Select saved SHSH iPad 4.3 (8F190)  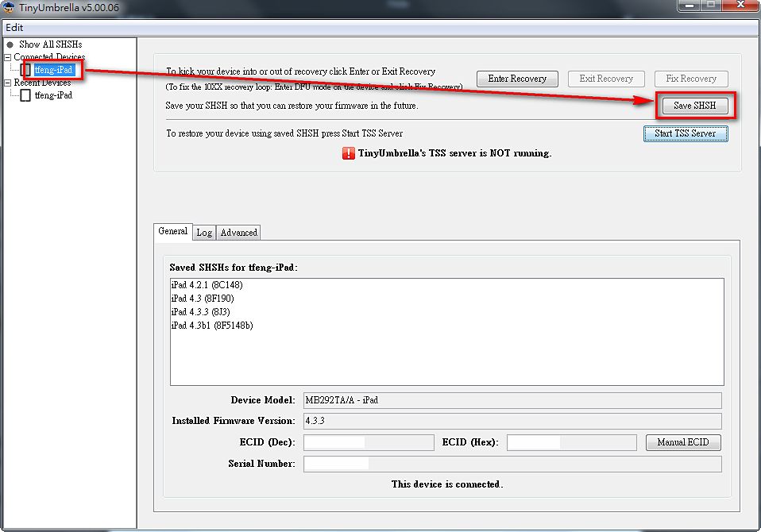[203, 299]
